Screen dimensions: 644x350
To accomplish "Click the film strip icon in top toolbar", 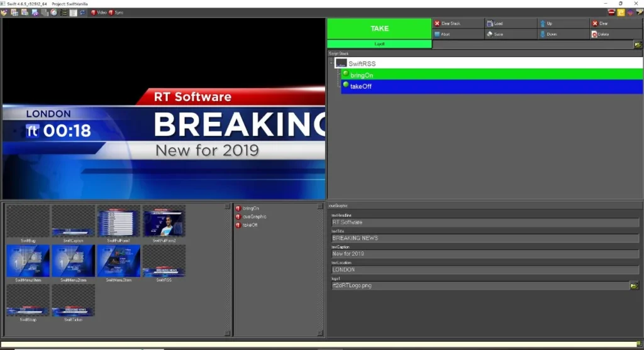I will pyautogui.click(x=64, y=13).
